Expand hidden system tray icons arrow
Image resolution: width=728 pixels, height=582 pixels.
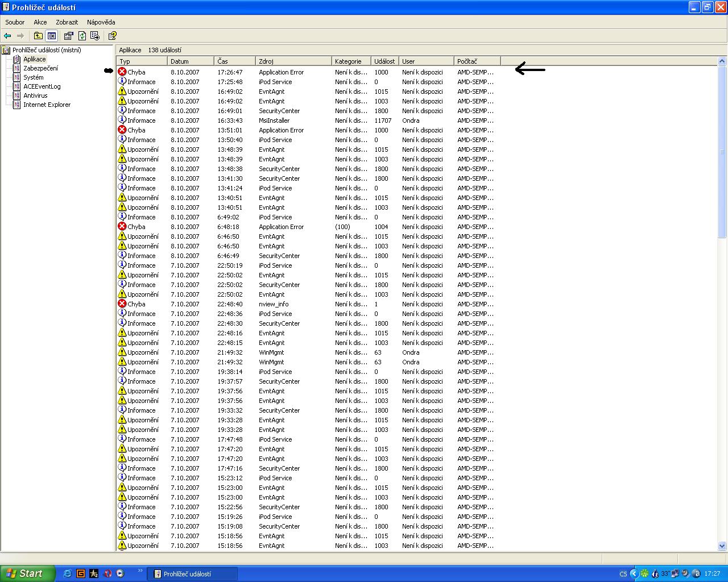coord(634,574)
